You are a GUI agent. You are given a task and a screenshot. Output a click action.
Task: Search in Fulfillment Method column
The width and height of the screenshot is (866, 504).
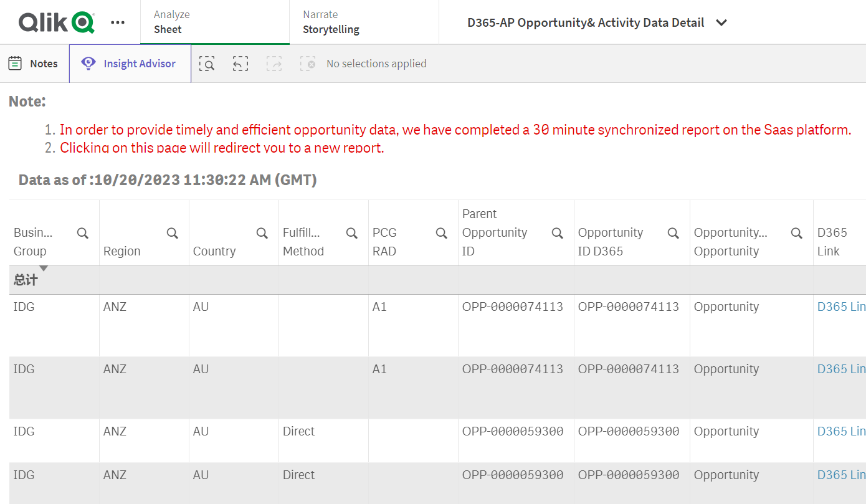click(351, 233)
